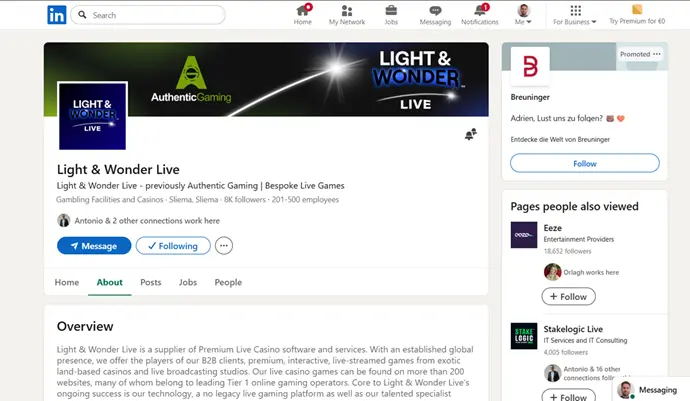Follow the Eeze page
Screen dimensions: 690x401
(569, 296)
